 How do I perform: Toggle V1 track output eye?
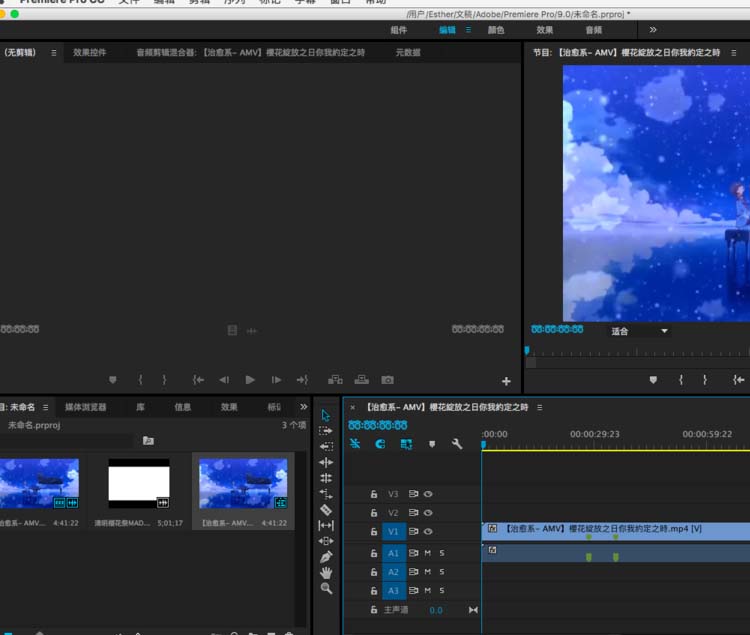pyautogui.click(x=428, y=532)
